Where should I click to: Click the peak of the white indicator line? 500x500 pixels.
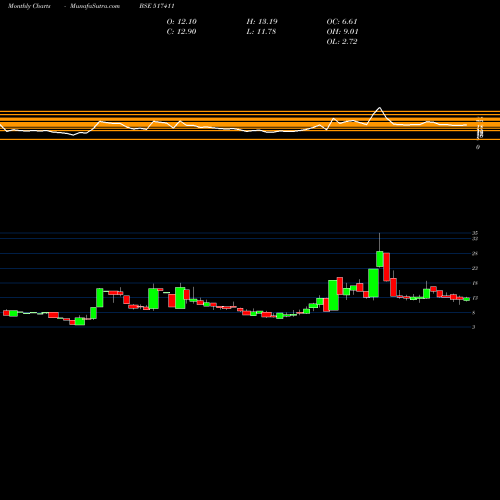pyautogui.click(x=379, y=108)
